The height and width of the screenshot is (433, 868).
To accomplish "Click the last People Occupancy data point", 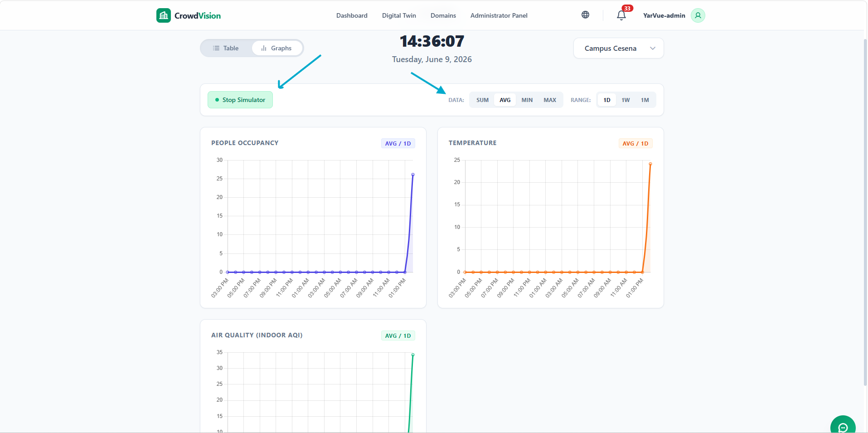I will point(413,175).
